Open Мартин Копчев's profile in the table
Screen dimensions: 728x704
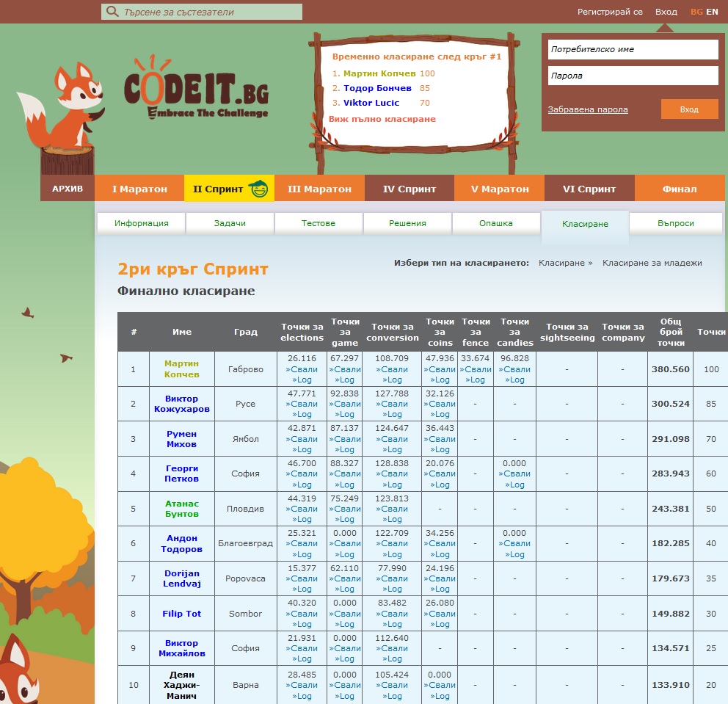[x=181, y=369]
